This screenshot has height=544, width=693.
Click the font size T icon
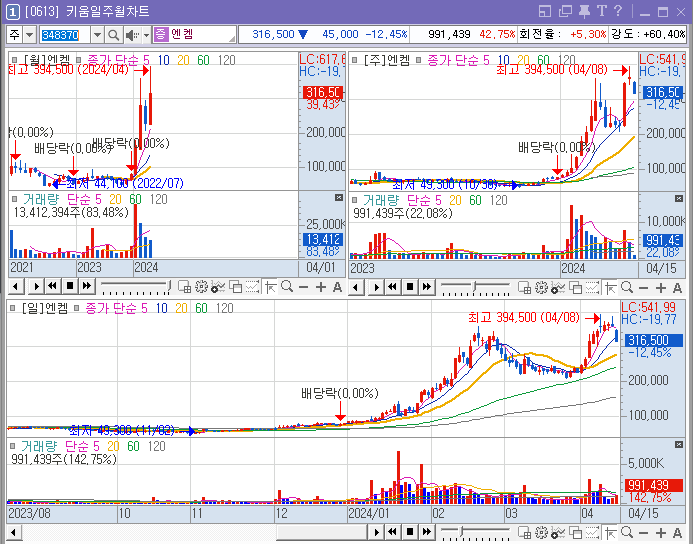(602, 11)
